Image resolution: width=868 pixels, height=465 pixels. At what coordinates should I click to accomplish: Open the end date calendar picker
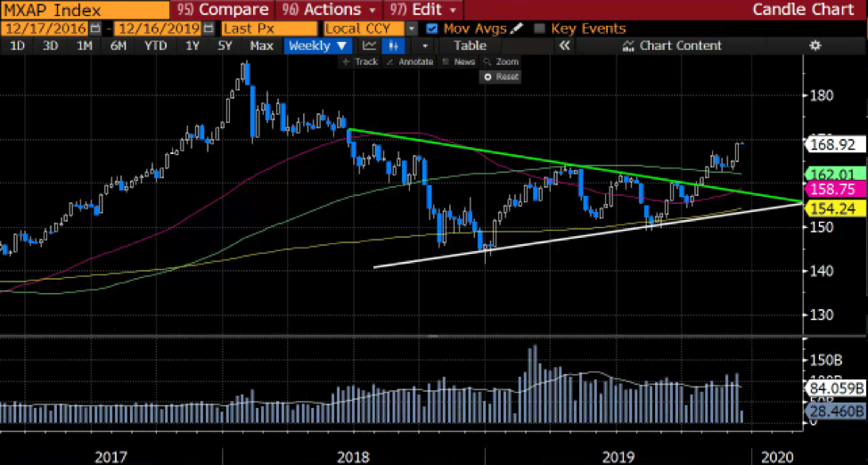pyautogui.click(x=208, y=28)
